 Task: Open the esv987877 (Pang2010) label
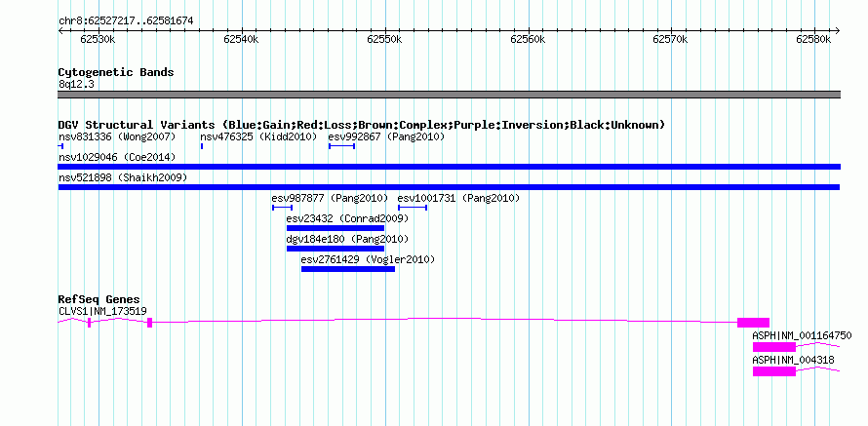(330, 198)
